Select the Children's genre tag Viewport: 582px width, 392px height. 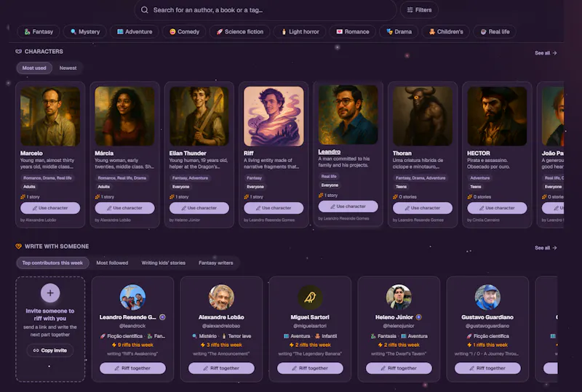click(x=446, y=31)
